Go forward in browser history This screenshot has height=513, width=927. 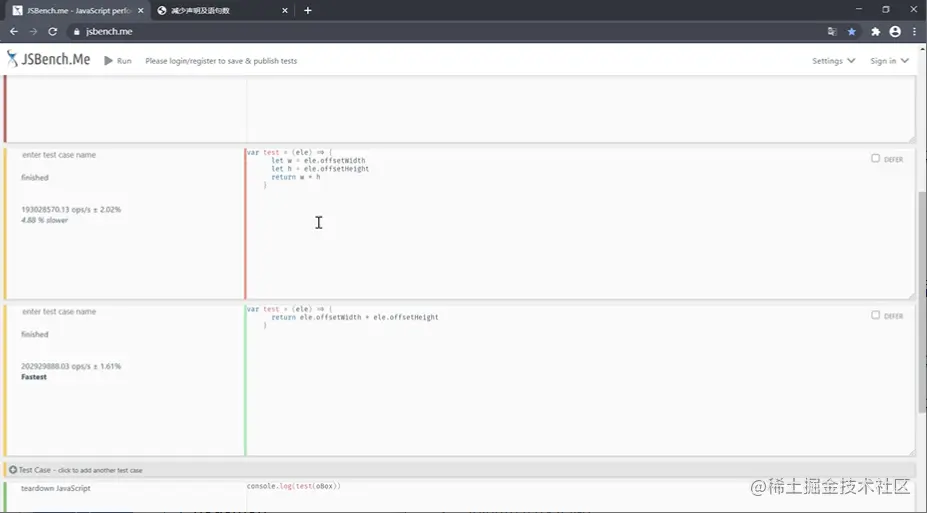[33, 31]
